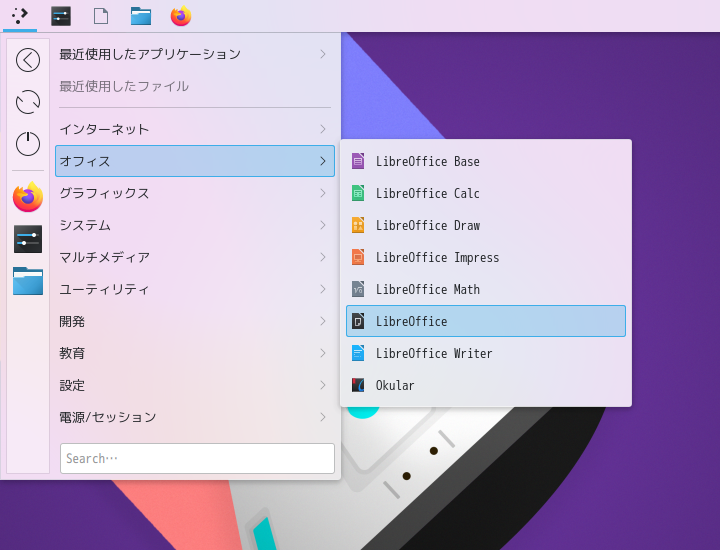Expand the グラフィックス submenu arrow
This screenshot has width=720, height=550.
[323, 193]
